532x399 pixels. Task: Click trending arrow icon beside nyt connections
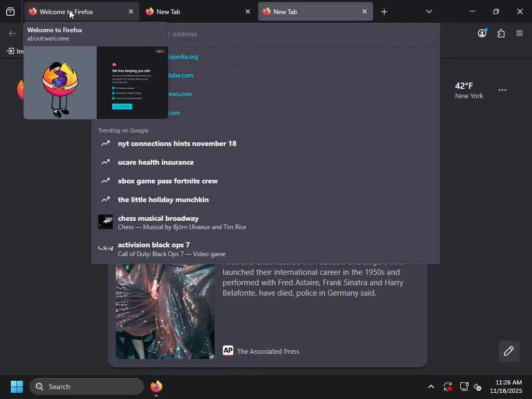[x=105, y=143]
